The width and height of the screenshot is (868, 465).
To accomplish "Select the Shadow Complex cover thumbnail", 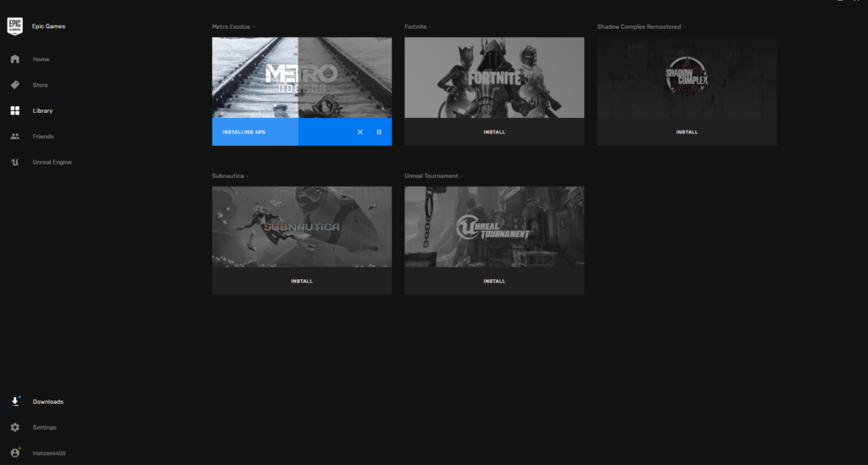I will [x=687, y=77].
